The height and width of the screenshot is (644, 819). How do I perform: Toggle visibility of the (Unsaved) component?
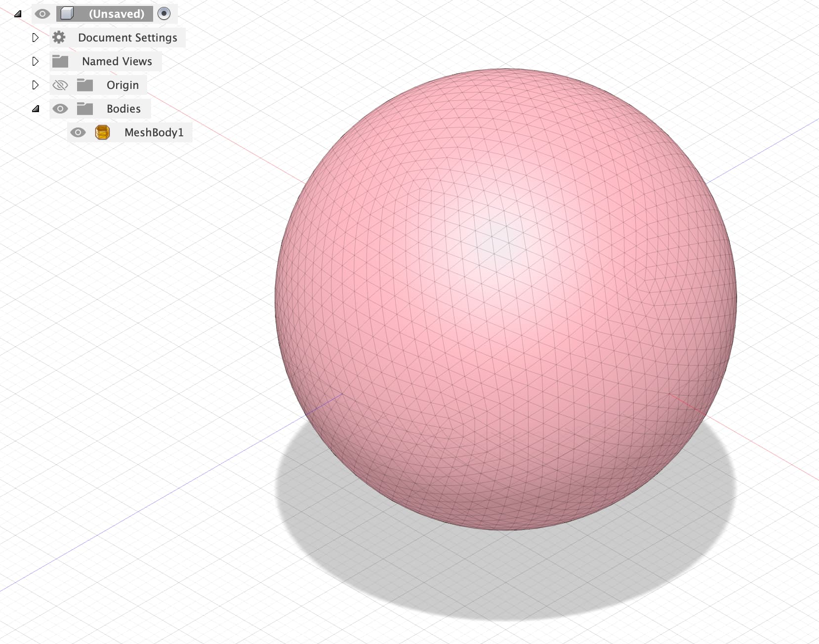pos(42,14)
